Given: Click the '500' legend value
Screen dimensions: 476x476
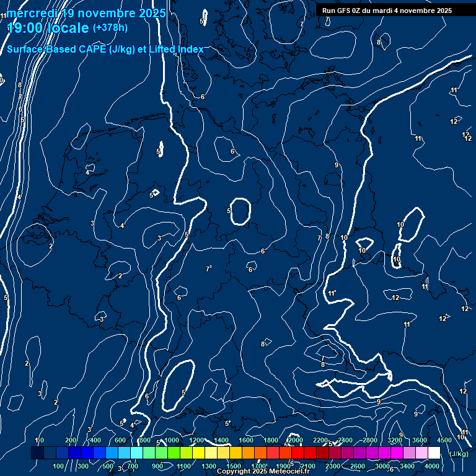Looking at the screenshot, I should [108, 466].
